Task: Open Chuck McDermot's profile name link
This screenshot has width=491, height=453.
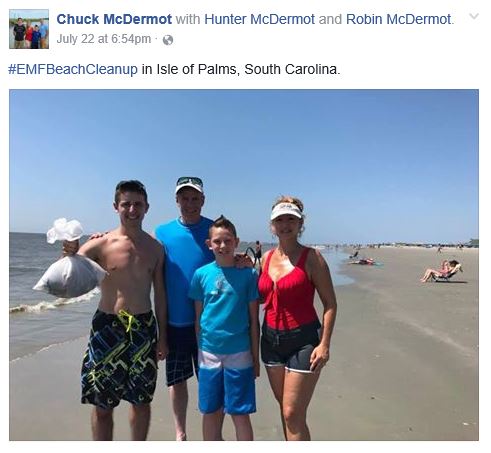Action: tap(114, 19)
